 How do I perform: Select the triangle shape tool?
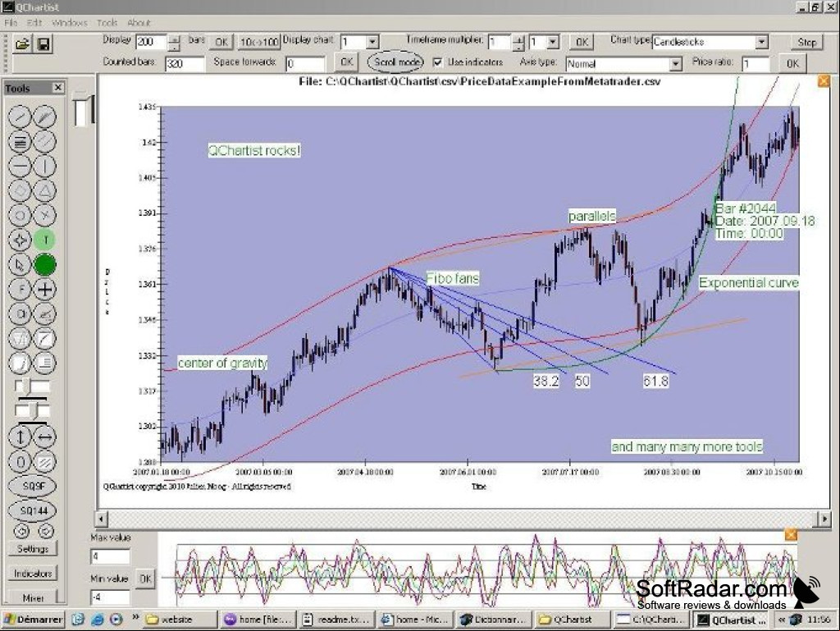tap(45, 190)
